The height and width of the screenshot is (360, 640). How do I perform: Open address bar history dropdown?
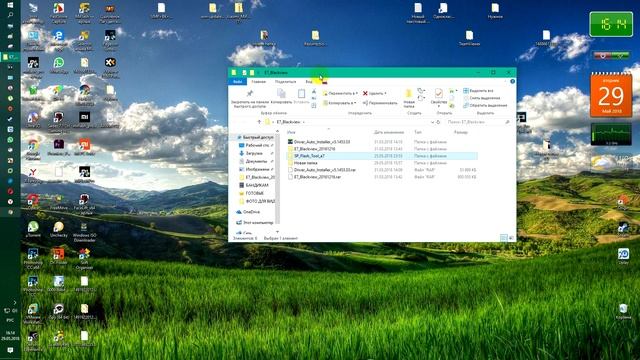[432, 122]
